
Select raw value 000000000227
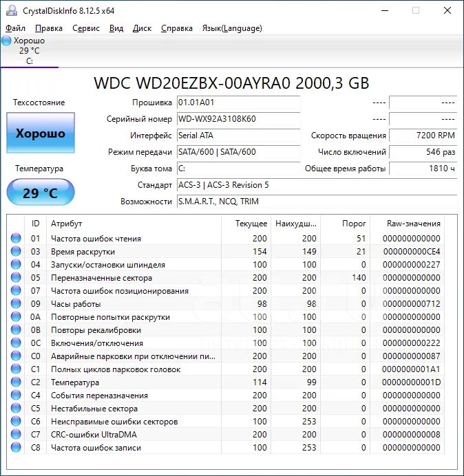click(412, 265)
